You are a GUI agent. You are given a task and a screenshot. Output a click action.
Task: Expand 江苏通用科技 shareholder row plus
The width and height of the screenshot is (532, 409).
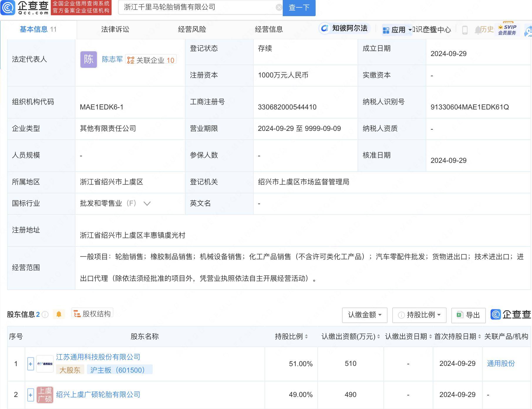tap(31, 364)
